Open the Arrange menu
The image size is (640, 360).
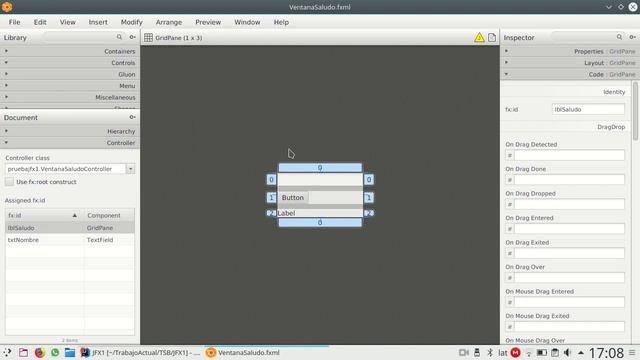click(x=169, y=22)
